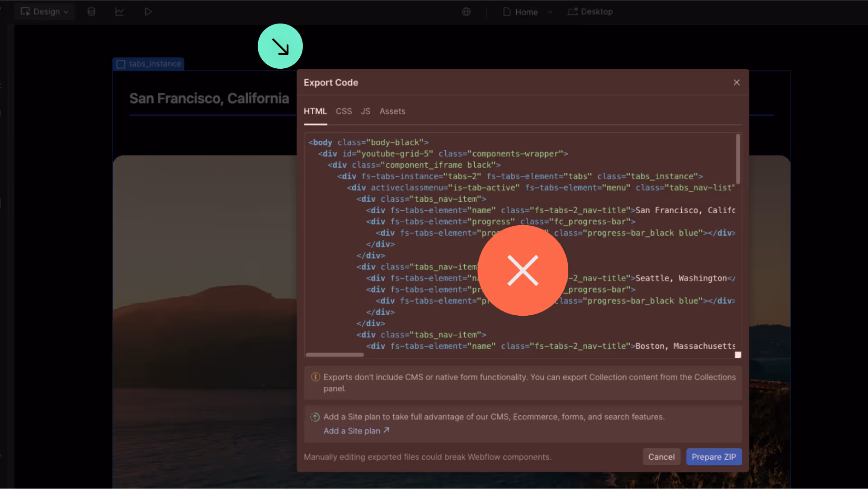Open the Desktop breakpoint selector

(590, 12)
